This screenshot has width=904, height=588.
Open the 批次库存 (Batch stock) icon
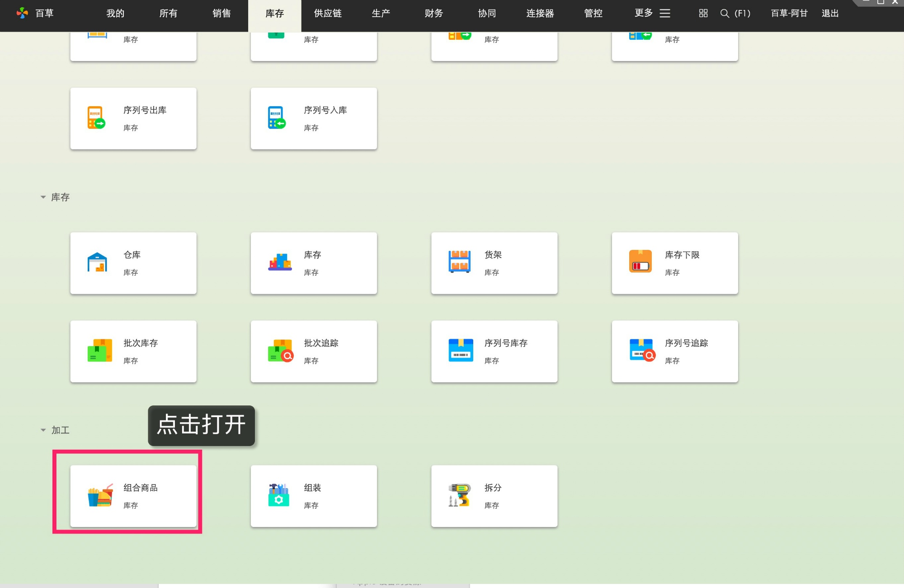pyautogui.click(x=99, y=351)
